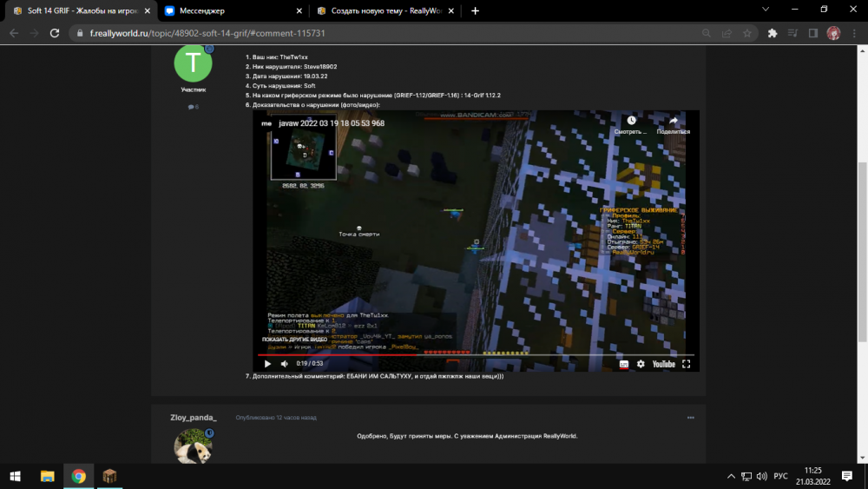The height and width of the screenshot is (489, 868).
Task: Open a new browser tab
Action: [x=475, y=10]
